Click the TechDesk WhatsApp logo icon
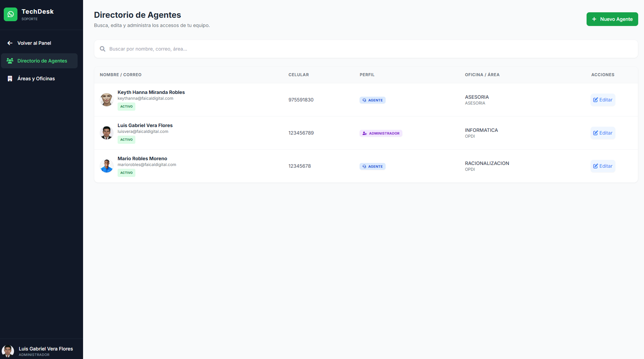 (x=11, y=14)
